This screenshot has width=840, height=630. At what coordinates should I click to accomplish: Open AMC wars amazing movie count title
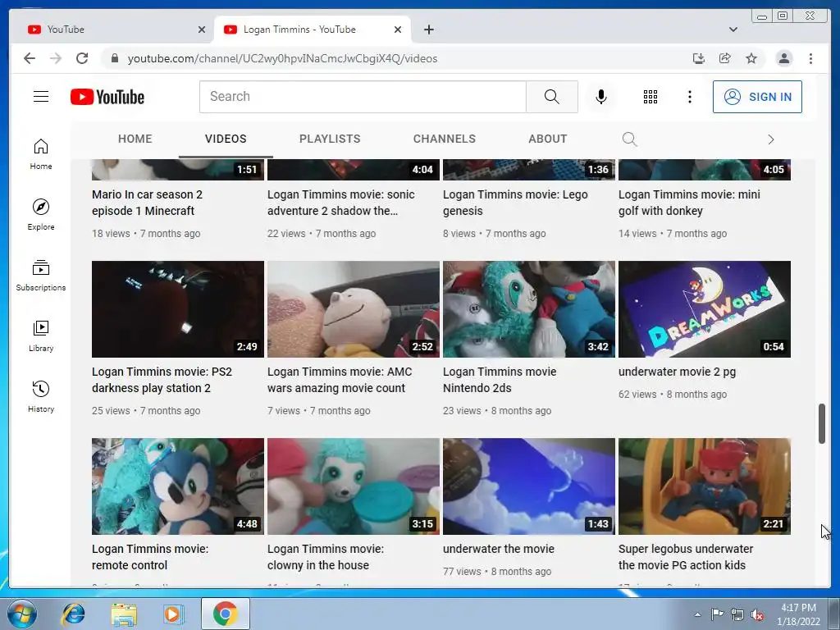coord(340,380)
